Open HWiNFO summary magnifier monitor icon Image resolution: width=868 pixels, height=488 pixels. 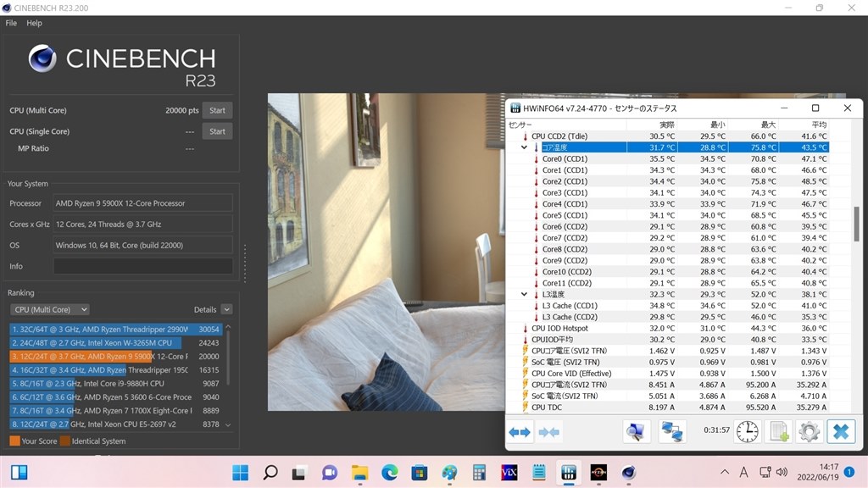(636, 431)
